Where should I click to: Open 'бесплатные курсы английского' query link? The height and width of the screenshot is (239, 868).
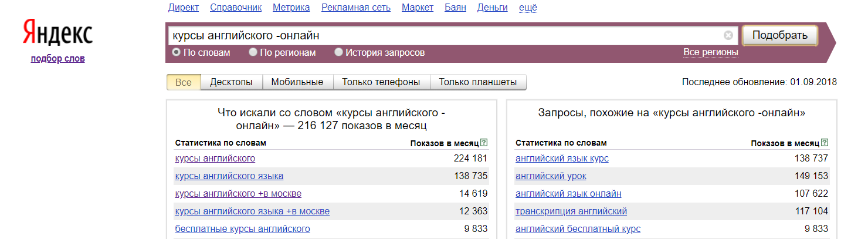click(242, 229)
